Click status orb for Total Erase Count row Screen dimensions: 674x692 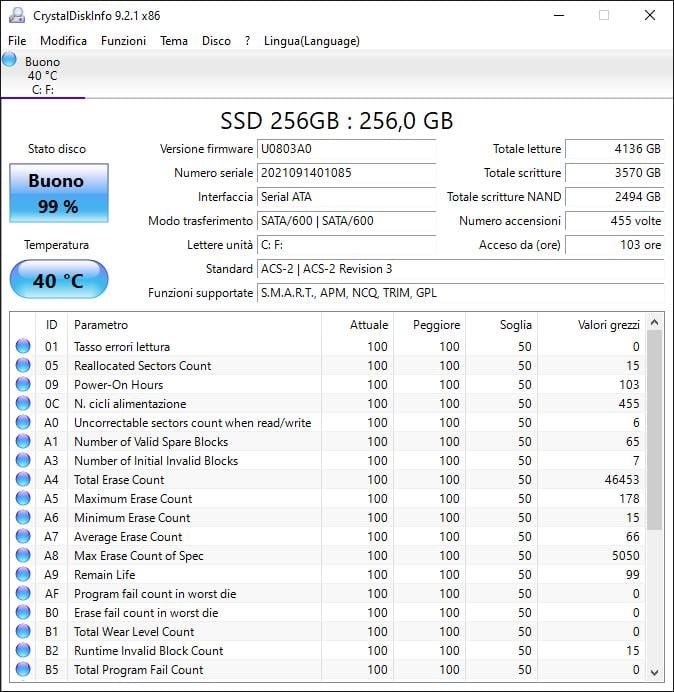(x=23, y=480)
